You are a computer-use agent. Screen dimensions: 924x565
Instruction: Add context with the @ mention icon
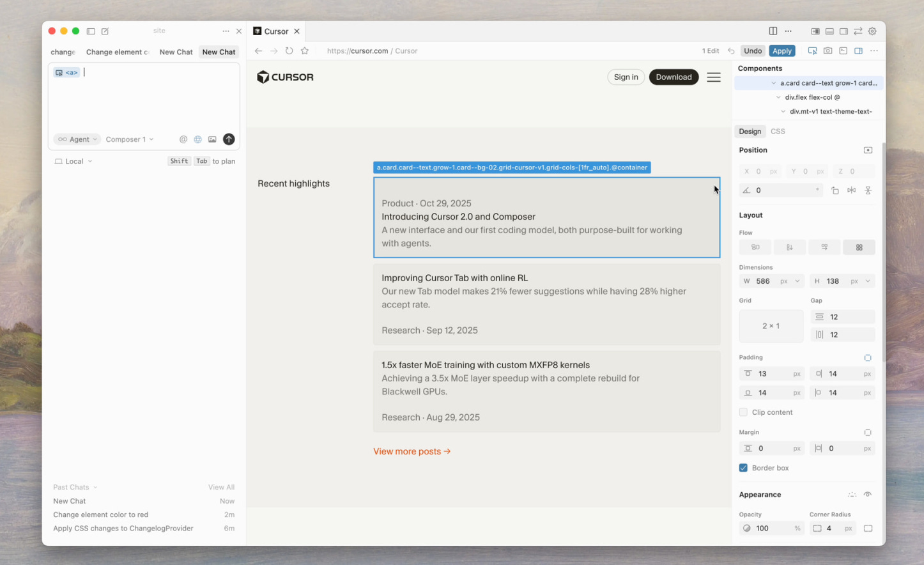183,139
